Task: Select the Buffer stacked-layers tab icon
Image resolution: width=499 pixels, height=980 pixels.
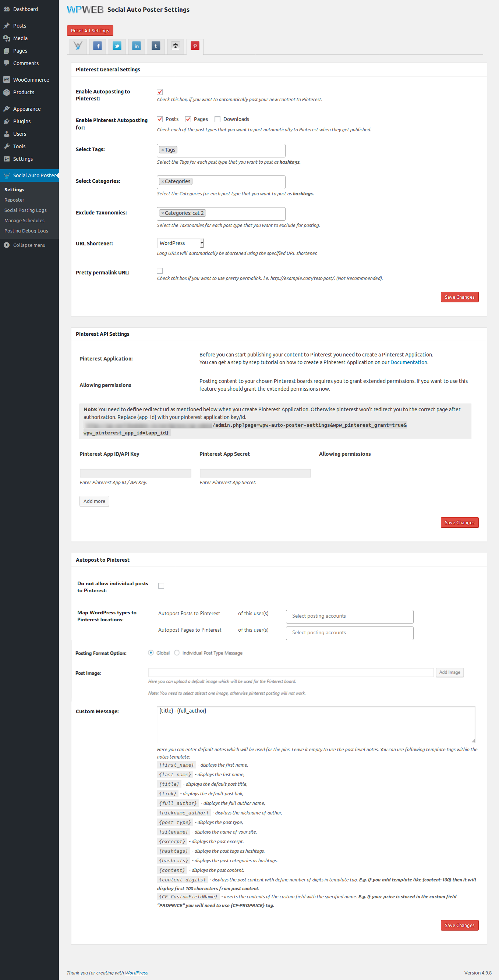Action: (x=175, y=46)
